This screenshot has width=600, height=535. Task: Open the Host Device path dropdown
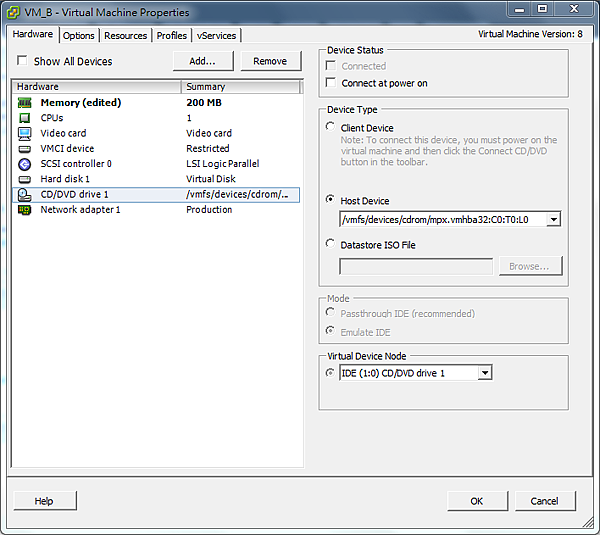pos(554,220)
